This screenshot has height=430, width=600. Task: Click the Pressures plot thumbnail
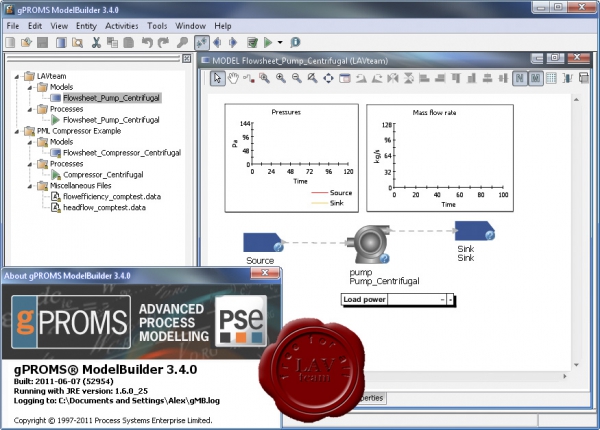[292, 158]
